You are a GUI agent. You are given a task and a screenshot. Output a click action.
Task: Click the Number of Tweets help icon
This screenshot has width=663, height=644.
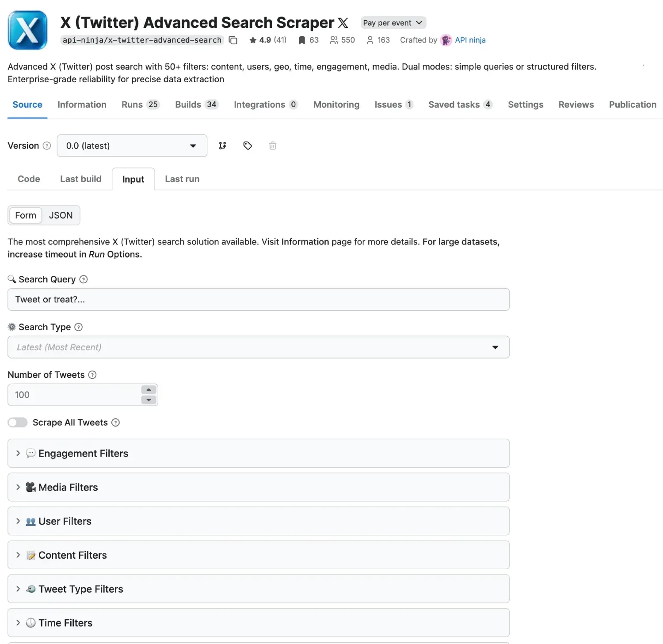pos(92,375)
